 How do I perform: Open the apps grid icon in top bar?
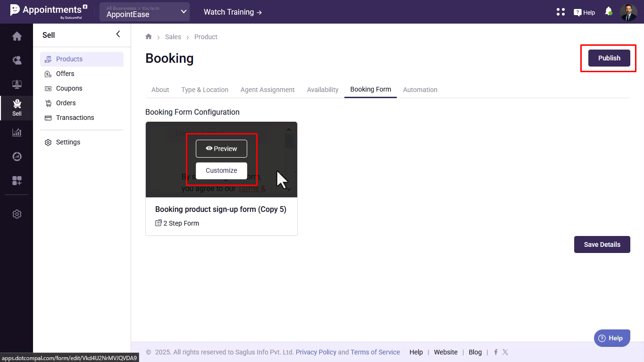[560, 12]
